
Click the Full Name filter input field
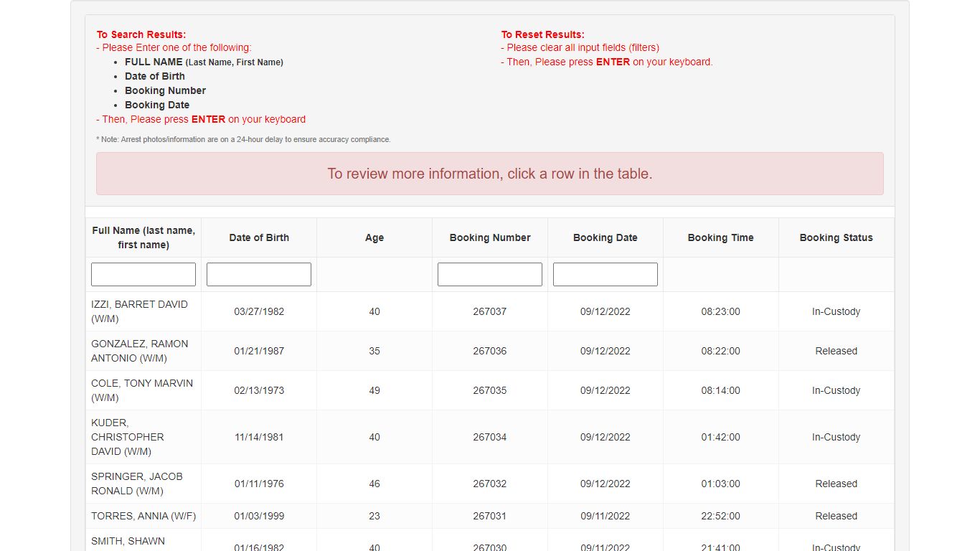click(143, 274)
